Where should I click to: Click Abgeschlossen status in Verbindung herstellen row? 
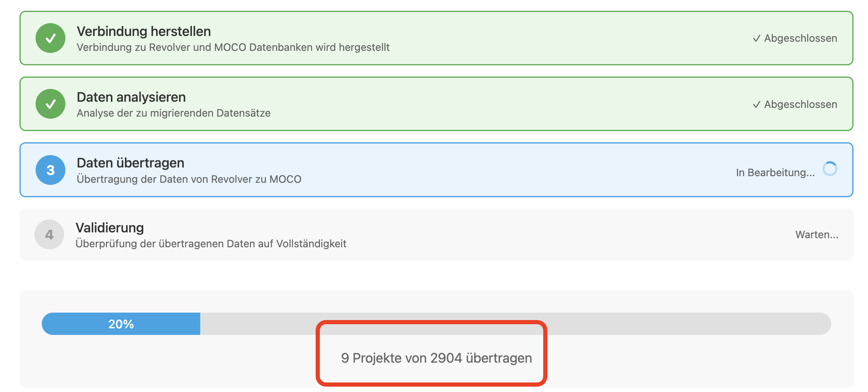(795, 38)
